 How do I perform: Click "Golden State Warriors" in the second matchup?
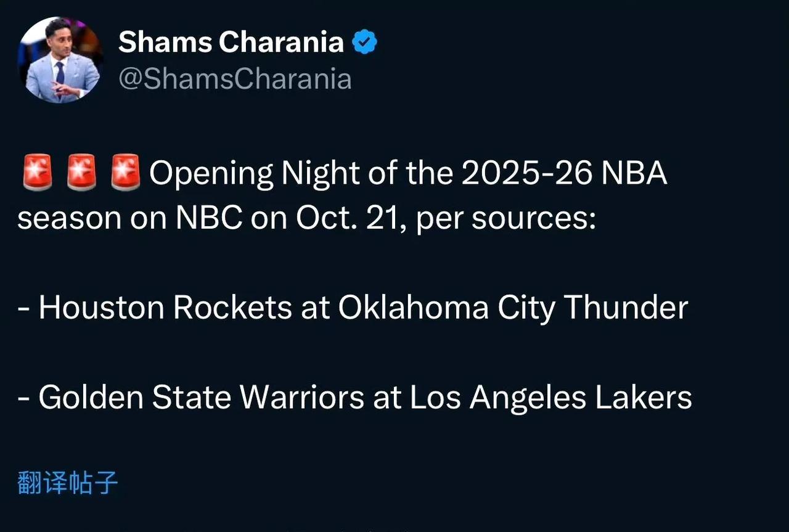pyautogui.click(x=201, y=398)
